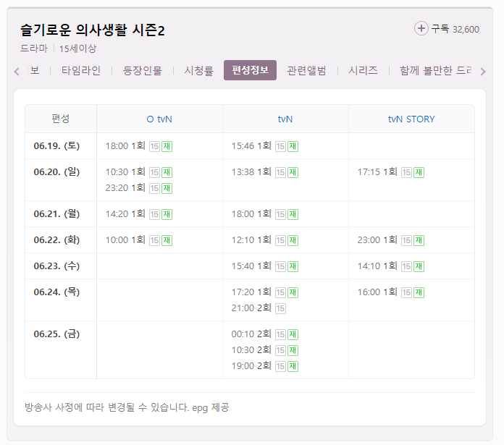The height and width of the screenshot is (445, 504).
Task: Click the 06.25. (금) date cell
Action: (x=56, y=334)
